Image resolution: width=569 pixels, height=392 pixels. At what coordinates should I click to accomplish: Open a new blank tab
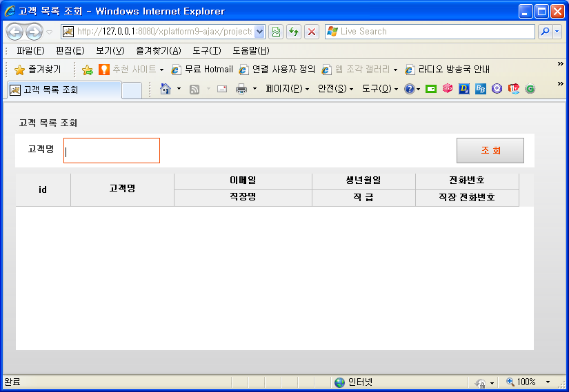click(132, 91)
